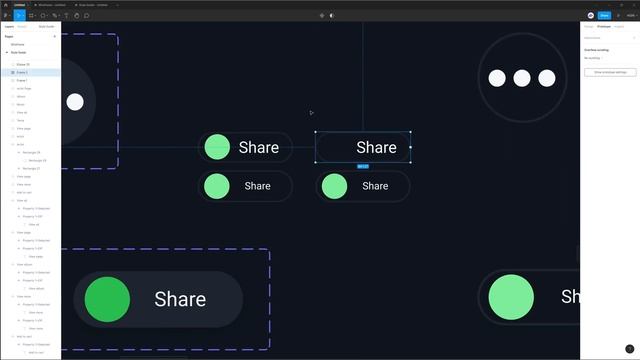Click the half-circle mask icon
This screenshot has height=360, width=640.
[332, 16]
